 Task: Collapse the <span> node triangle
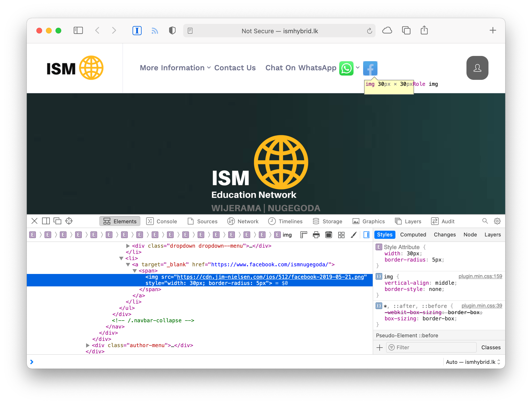(135, 271)
